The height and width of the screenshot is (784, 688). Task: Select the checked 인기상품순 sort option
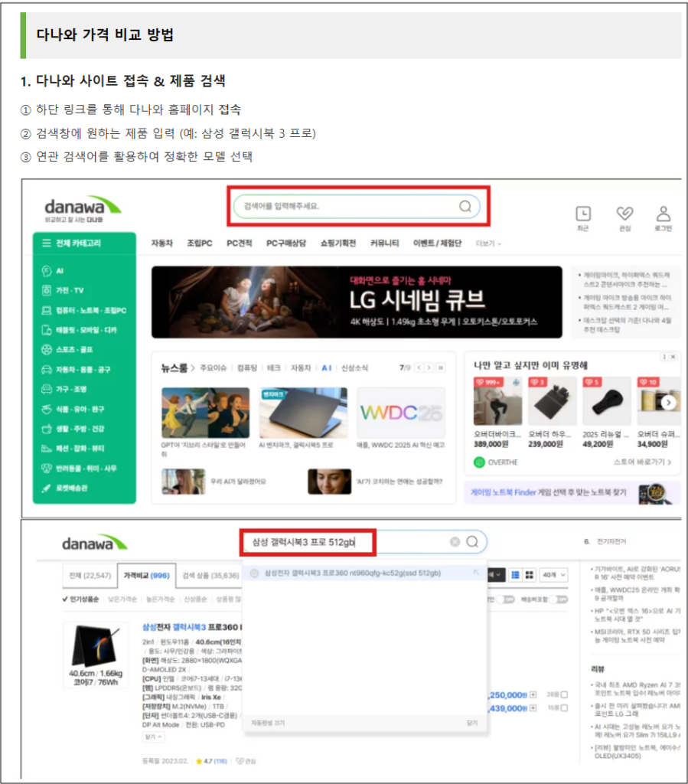pyautogui.click(x=80, y=599)
